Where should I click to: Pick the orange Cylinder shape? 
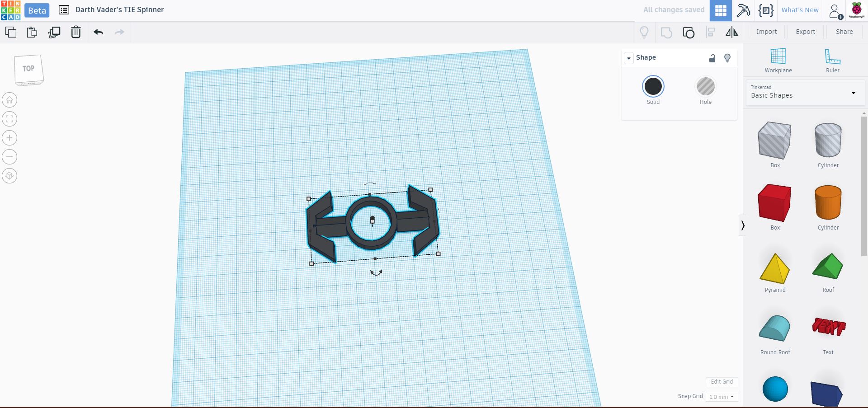[x=828, y=202]
